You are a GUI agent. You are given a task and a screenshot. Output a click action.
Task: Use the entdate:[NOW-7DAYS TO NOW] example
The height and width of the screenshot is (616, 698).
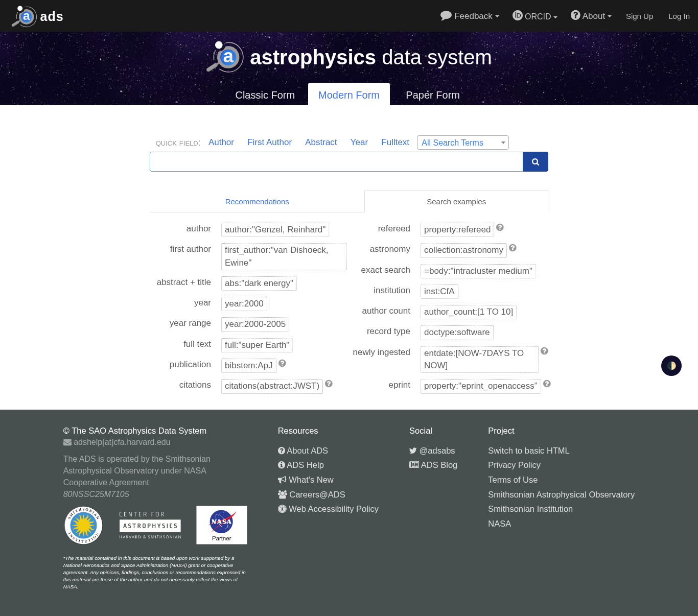(479, 360)
